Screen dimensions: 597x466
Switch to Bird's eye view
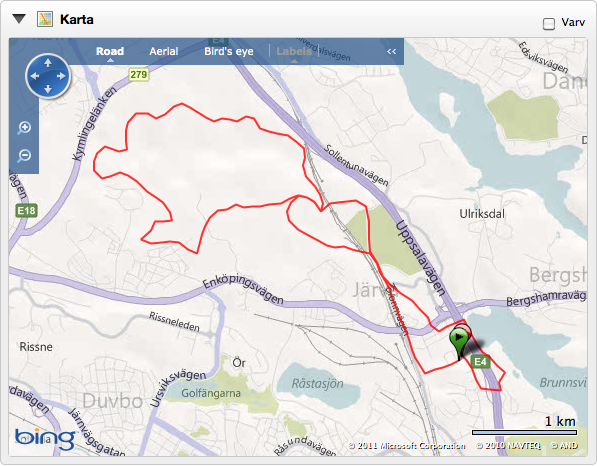click(229, 51)
